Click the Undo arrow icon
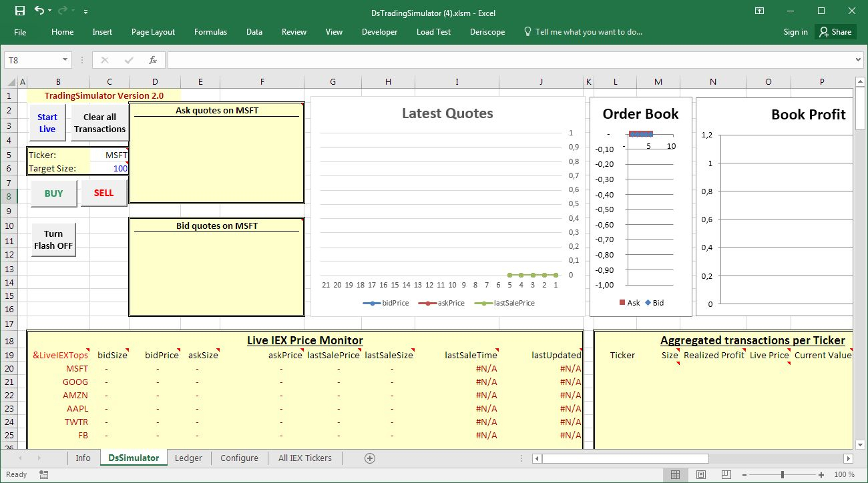This screenshot has height=483, width=868. (39, 11)
